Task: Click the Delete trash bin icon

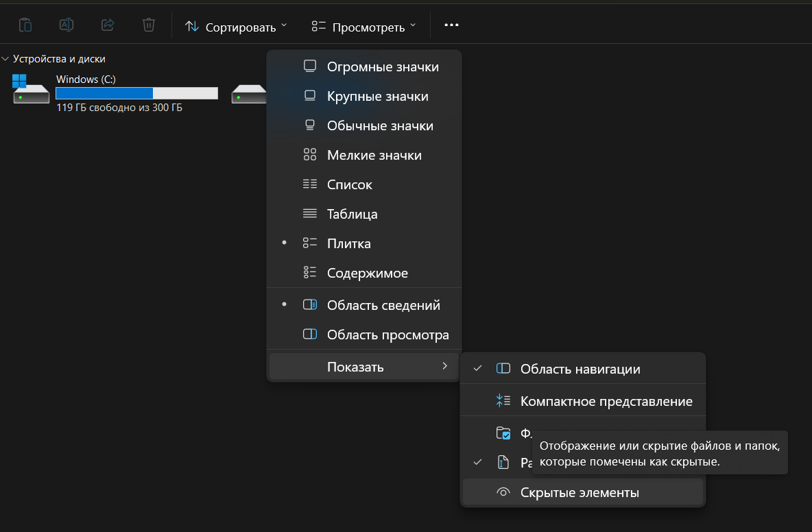Action: 149,25
